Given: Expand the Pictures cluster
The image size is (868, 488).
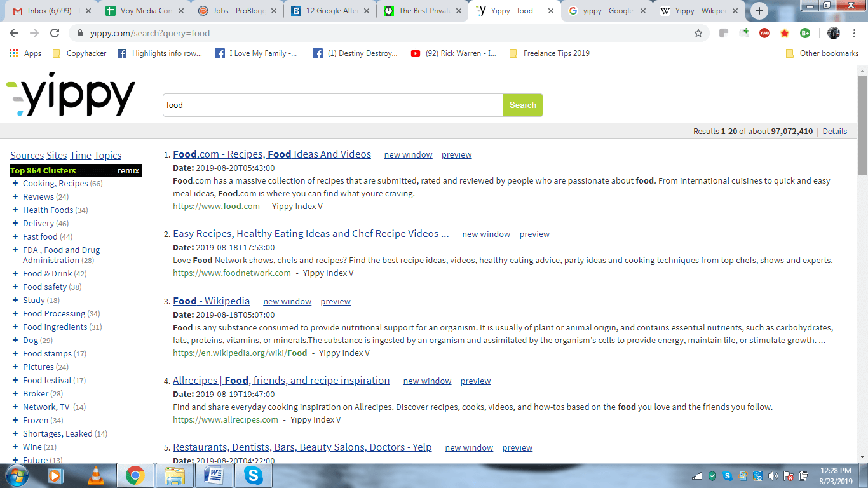Looking at the screenshot, I should pos(15,367).
